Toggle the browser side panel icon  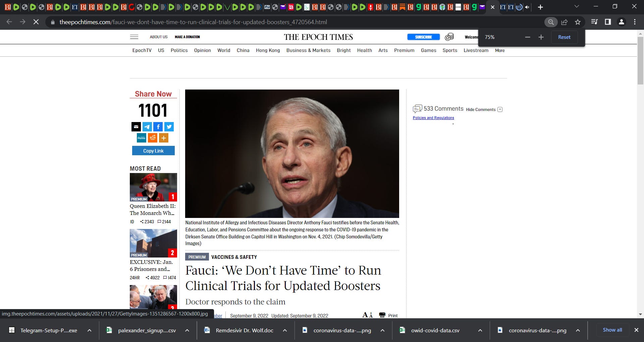pyautogui.click(x=608, y=22)
